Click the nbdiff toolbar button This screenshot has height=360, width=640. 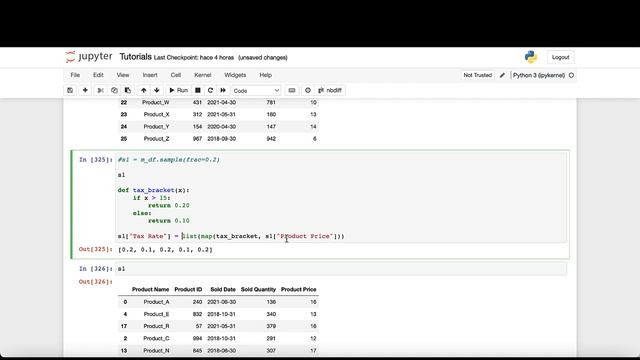[330, 90]
